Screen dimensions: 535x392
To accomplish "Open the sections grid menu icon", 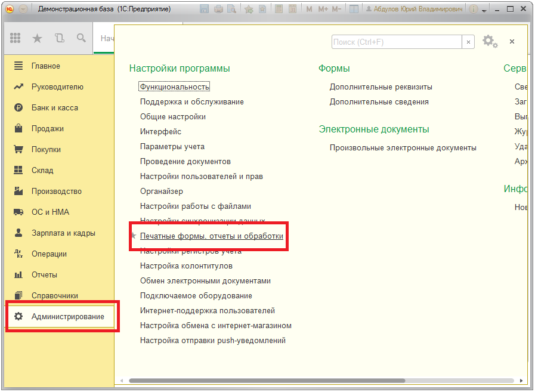I will pos(16,38).
